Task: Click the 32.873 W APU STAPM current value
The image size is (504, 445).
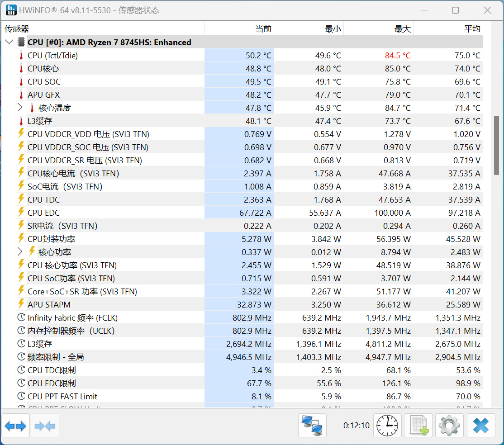Action: click(x=254, y=305)
